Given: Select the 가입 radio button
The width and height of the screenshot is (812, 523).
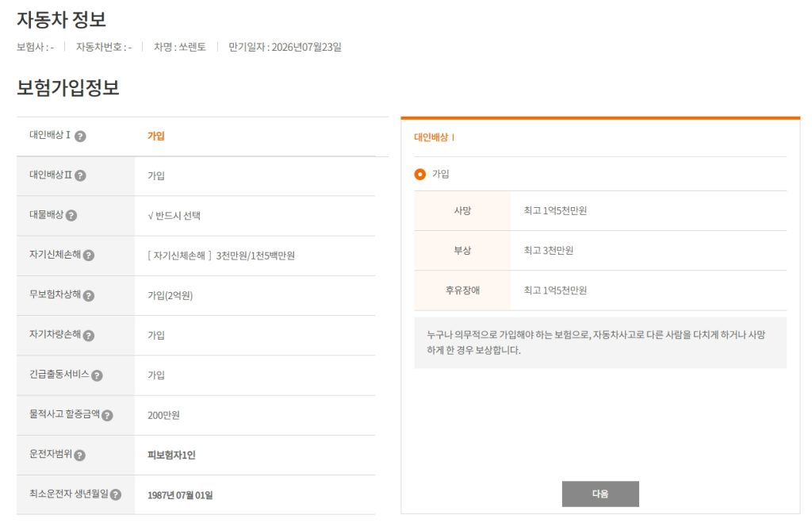Looking at the screenshot, I should tap(420, 175).
